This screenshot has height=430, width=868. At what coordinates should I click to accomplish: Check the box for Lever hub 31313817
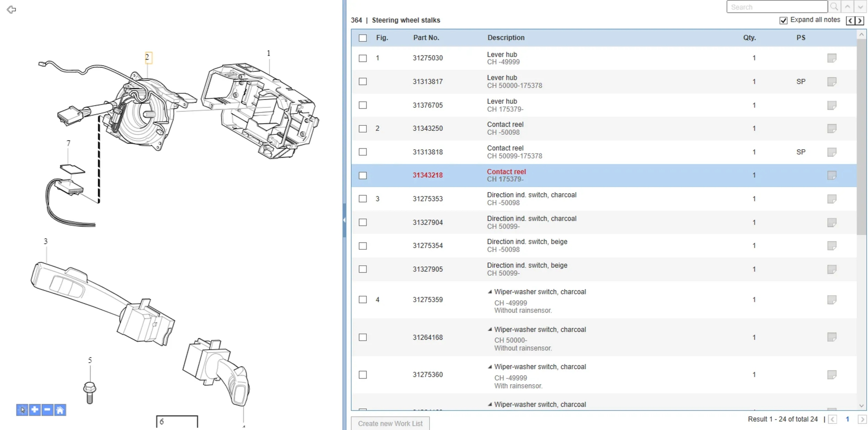(x=363, y=82)
